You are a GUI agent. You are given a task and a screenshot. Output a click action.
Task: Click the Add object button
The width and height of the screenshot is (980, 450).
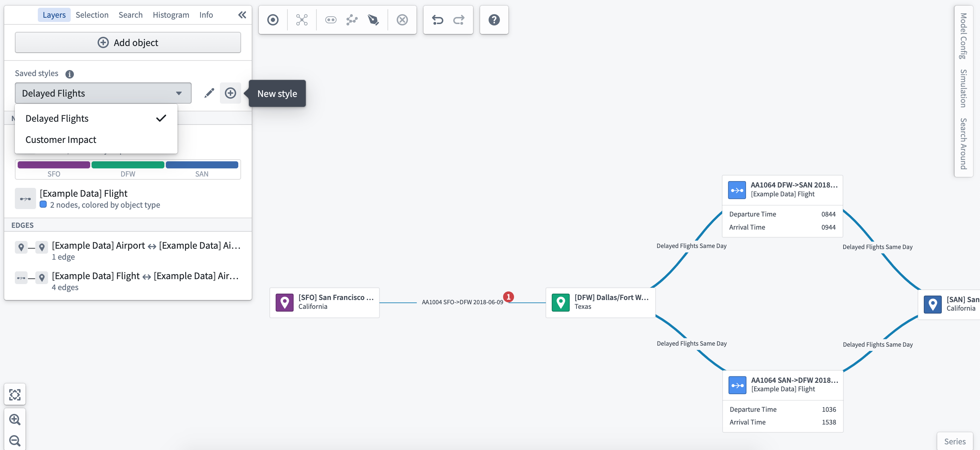(x=128, y=43)
